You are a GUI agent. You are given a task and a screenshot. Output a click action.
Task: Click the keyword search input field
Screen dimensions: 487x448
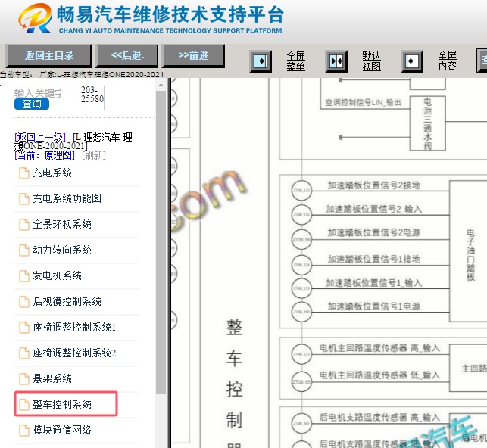click(x=38, y=93)
